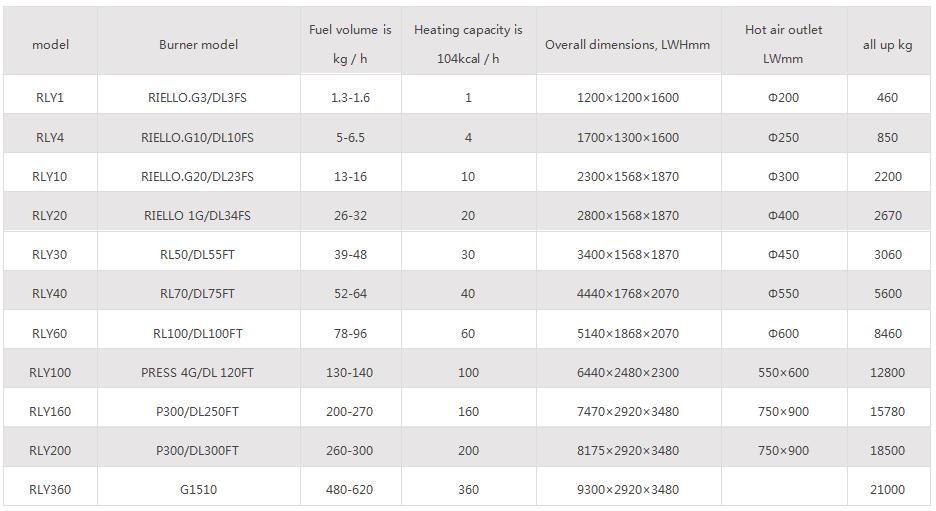The image size is (936, 511).
Task: Click the RLY1 model cell
Action: pyautogui.click(x=50, y=98)
